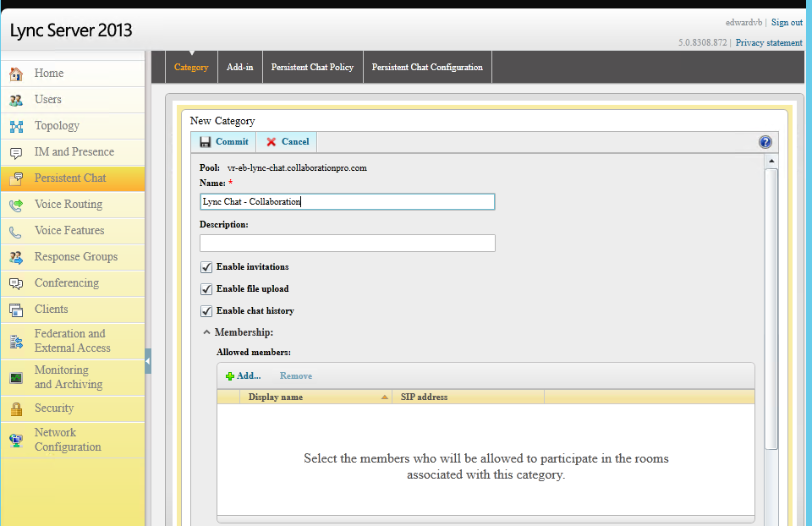Viewport: 812px width, 526px height.
Task: Open Conferencing section
Action: 73,283
